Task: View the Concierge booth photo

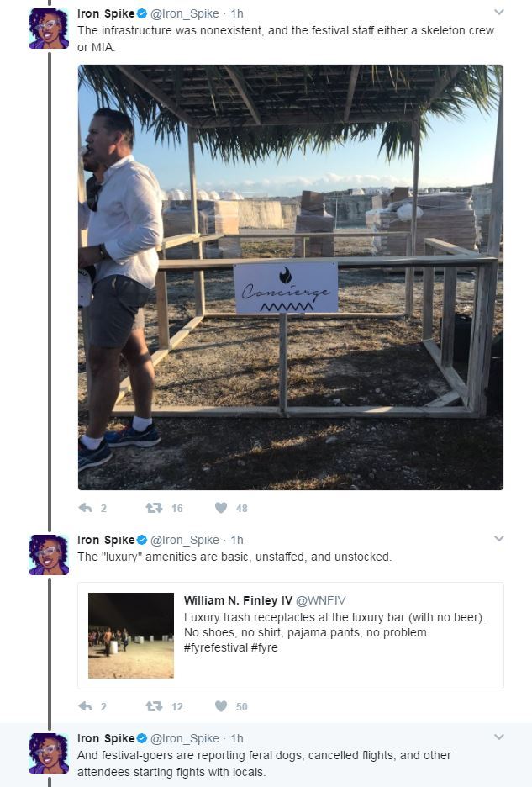Action: click(x=291, y=277)
